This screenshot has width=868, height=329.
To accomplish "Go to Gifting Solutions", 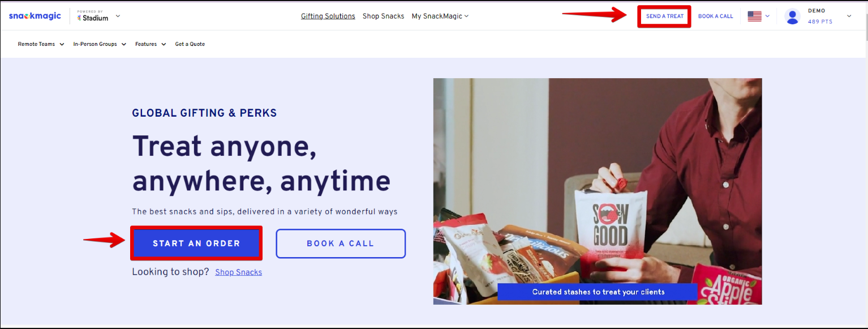I will pos(328,16).
